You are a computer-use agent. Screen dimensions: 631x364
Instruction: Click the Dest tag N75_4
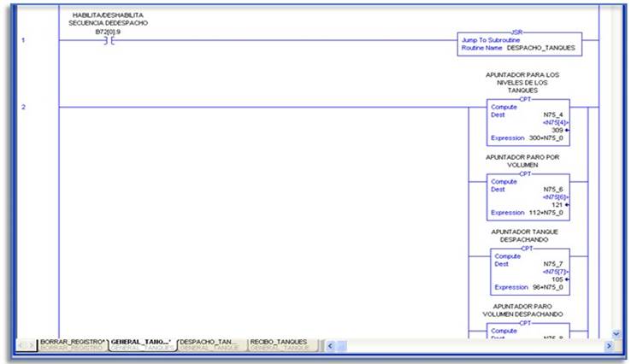point(553,114)
